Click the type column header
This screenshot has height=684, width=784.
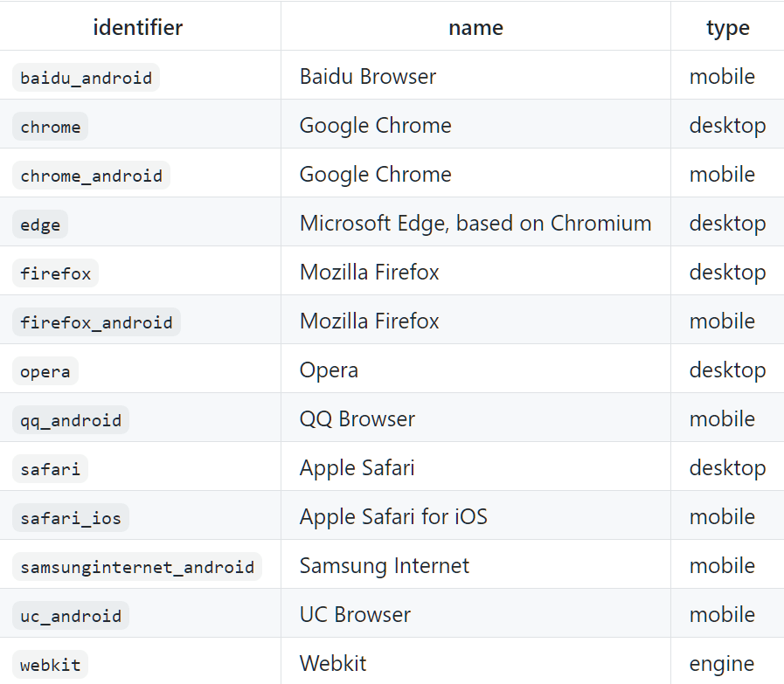click(727, 28)
